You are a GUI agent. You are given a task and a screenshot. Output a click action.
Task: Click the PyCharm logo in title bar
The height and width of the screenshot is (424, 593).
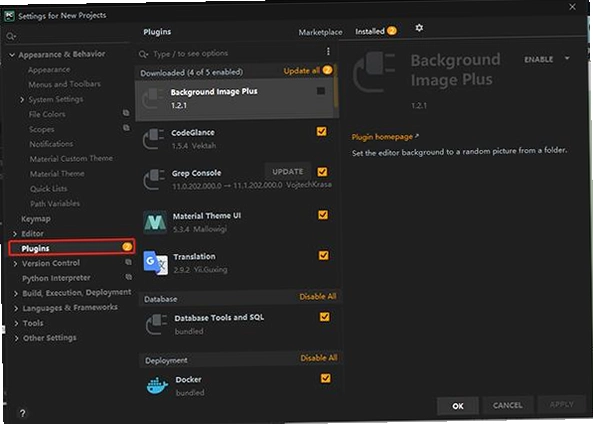[9, 16]
